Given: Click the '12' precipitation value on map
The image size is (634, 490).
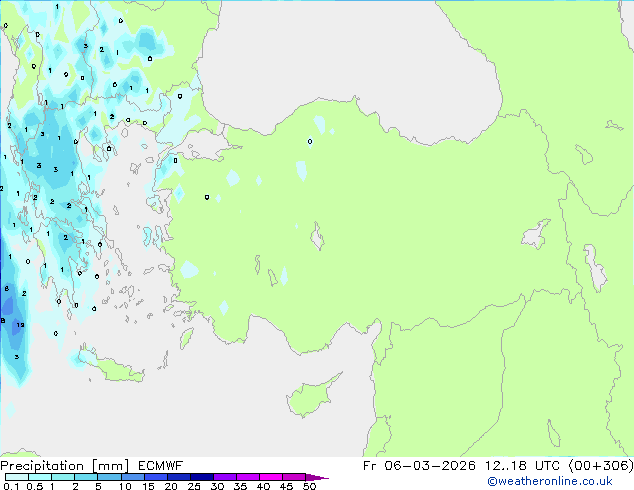Looking at the screenshot, I should (21, 325).
